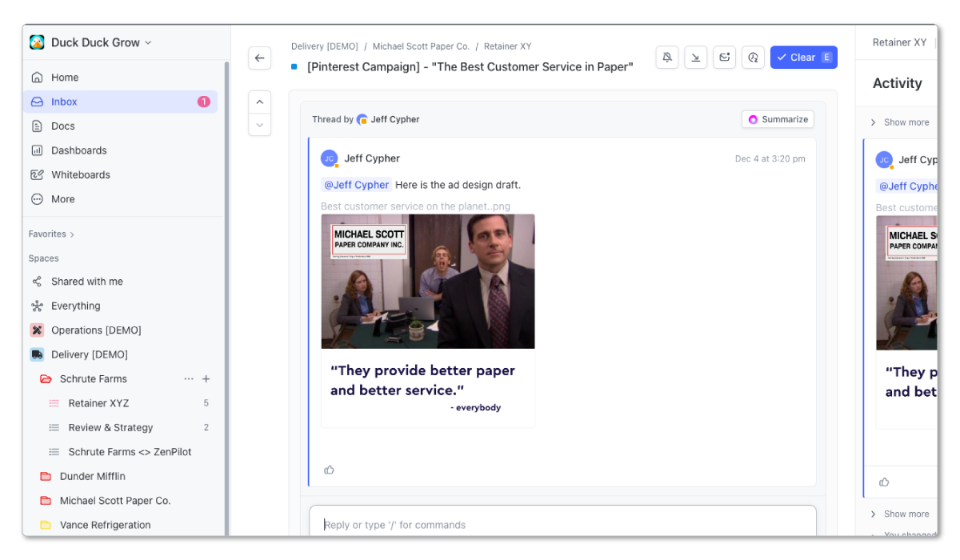Viewport: 960px width, 560px height.
Task: Open image thumbnail in the Activity panel
Action: coord(907,322)
